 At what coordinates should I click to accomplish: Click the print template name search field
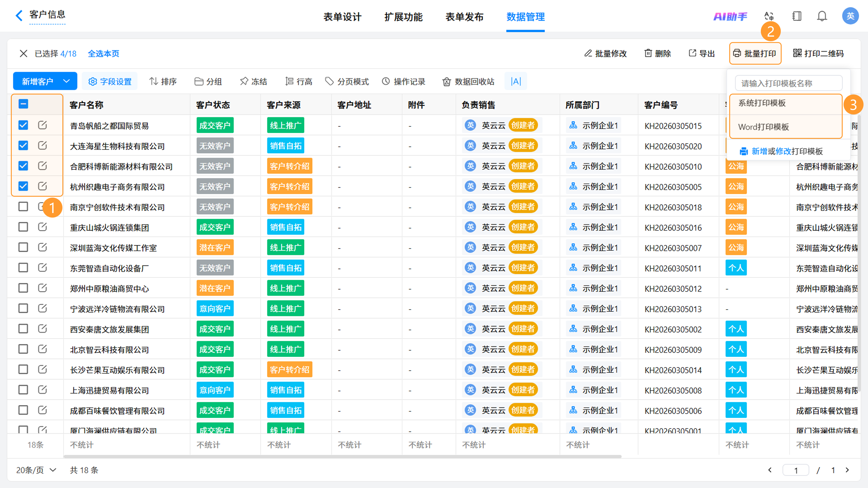click(788, 83)
